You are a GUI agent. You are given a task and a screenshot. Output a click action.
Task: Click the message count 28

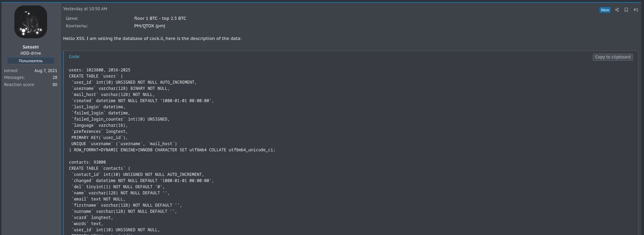(55, 78)
